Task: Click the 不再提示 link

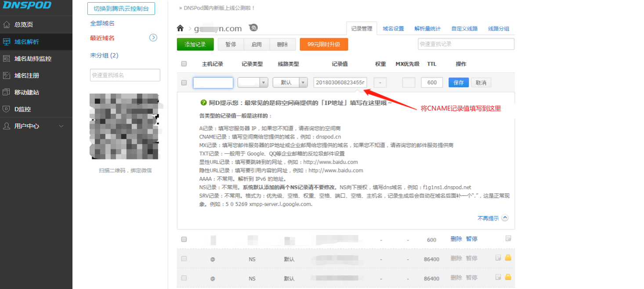Action: pos(488,218)
